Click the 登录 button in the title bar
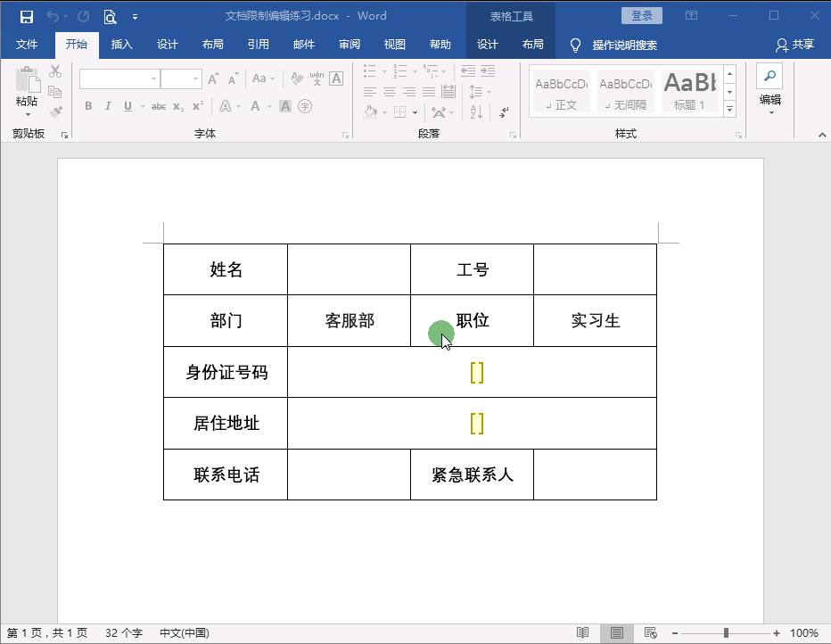 [641, 15]
